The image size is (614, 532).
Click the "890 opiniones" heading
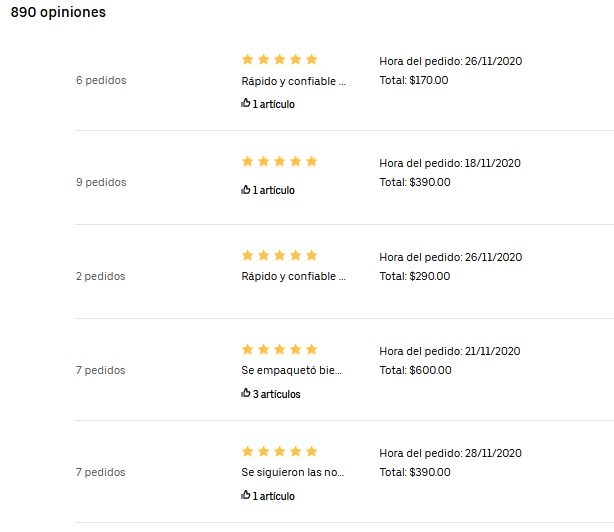tap(58, 14)
